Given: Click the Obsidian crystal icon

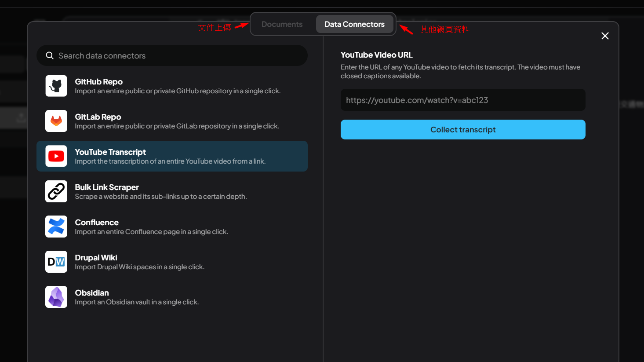Looking at the screenshot, I should (x=56, y=297).
